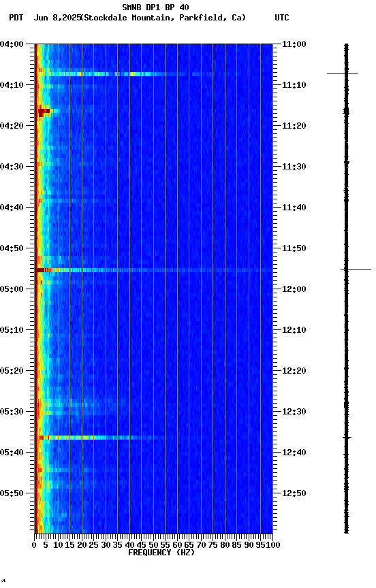
Task: Click the 11:20 UTC time label
Action: (x=294, y=126)
